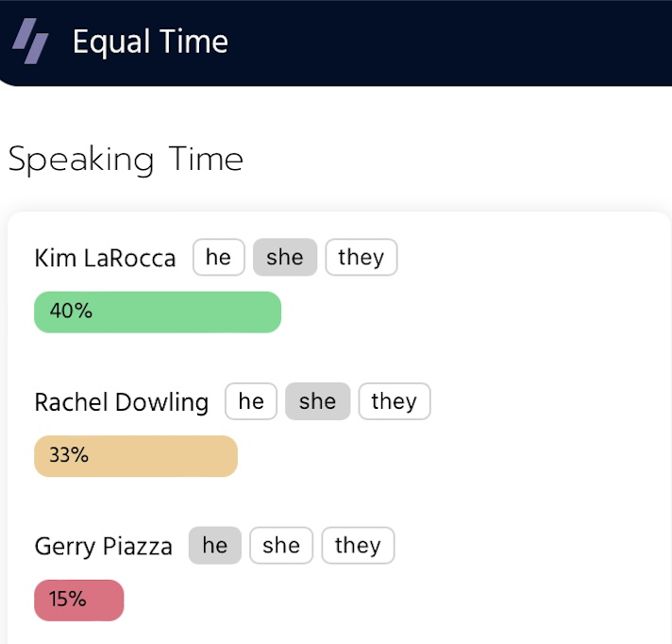Click the Equal Time logo icon

tap(30, 42)
